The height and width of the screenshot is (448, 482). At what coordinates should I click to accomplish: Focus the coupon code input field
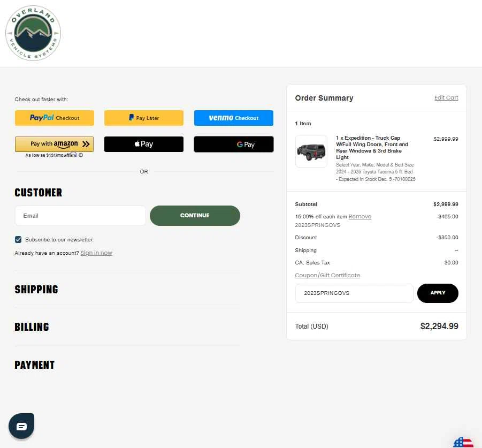pos(354,293)
